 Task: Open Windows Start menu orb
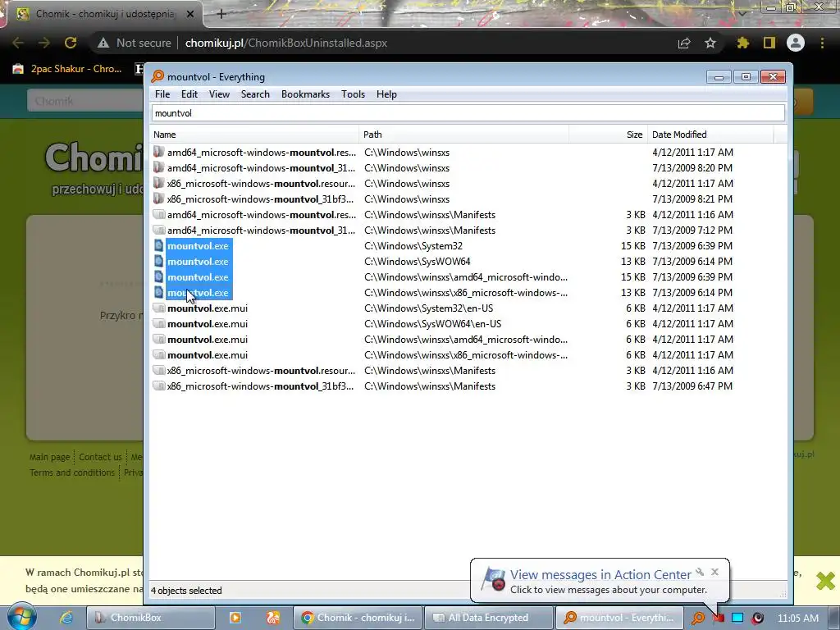coord(21,617)
